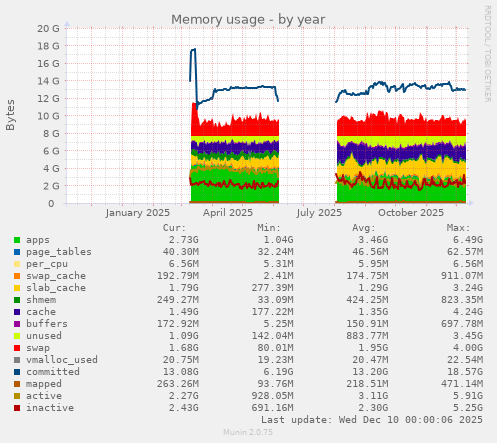Click the 'buffers' legend label
This screenshot has height=443, width=497.
tap(47, 324)
